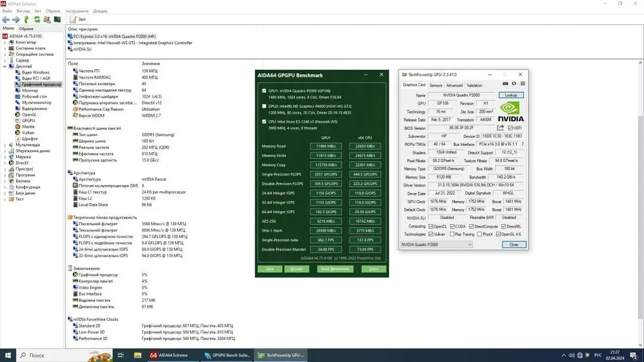Click GPU-Z refresh icon in header
The width and height of the screenshot is (644, 362).
click(x=514, y=84)
